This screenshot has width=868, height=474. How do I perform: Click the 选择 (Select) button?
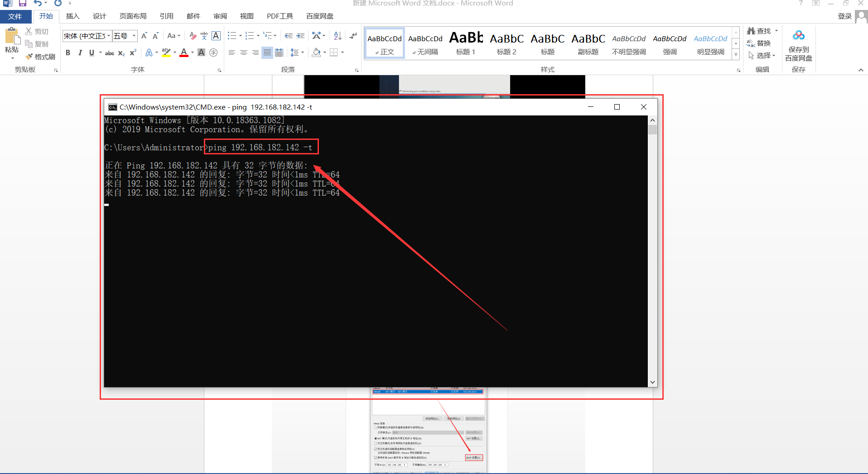[x=762, y=55]
